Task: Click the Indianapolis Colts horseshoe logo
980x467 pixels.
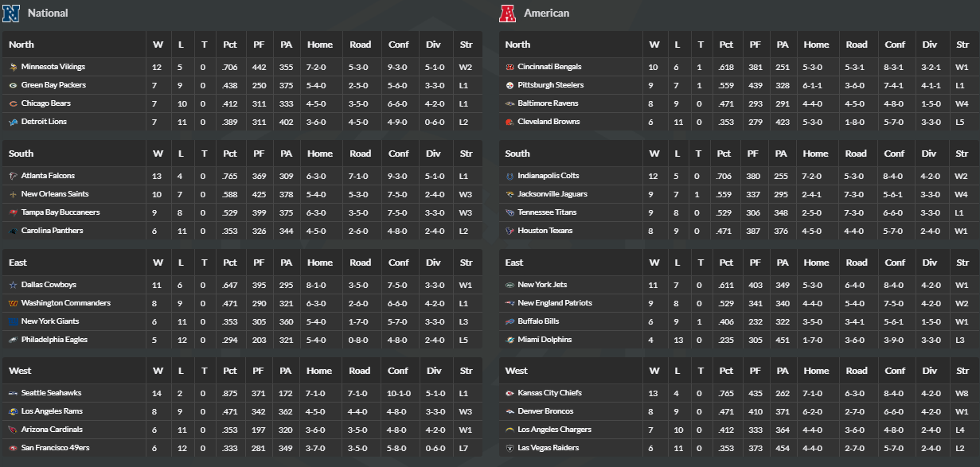Action: coord(510,176)
